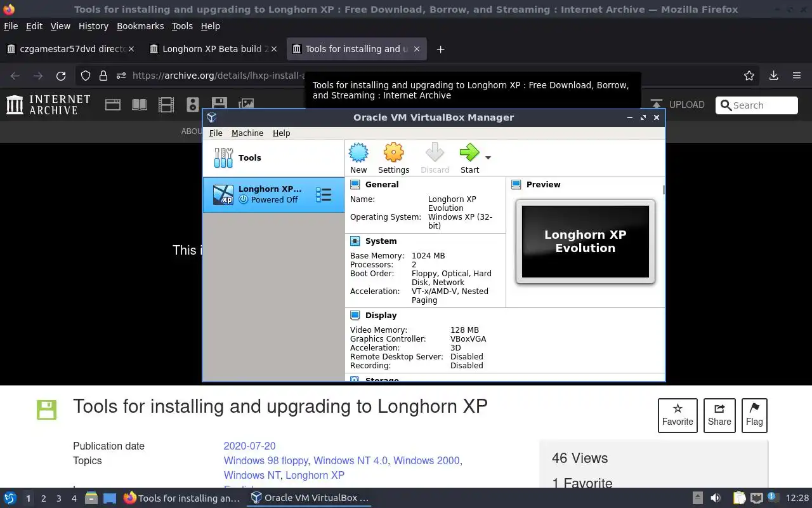Open the Windows NT 4.0 topic link
This screenshot has height=508, width=812.
click(x=350, y=460)
